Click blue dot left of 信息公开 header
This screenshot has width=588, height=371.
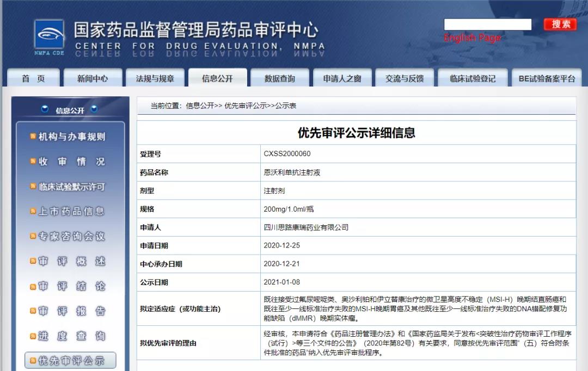pyautogui.click(x=45, y=109)
